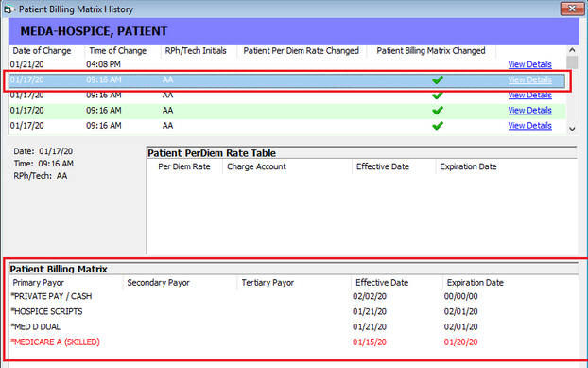Open View Details in the green-shaded row
Image resolution: width=588 pixels, height=368 pixels.
point(529,111)
